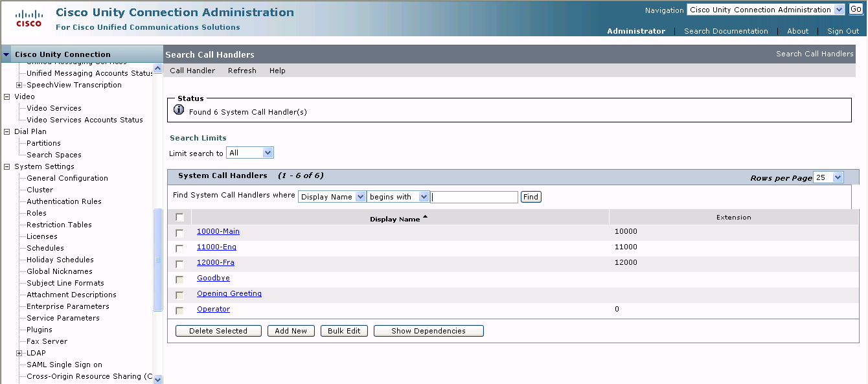
Task: Open the 10000-Main call handler link
Action: coord(218,231)
